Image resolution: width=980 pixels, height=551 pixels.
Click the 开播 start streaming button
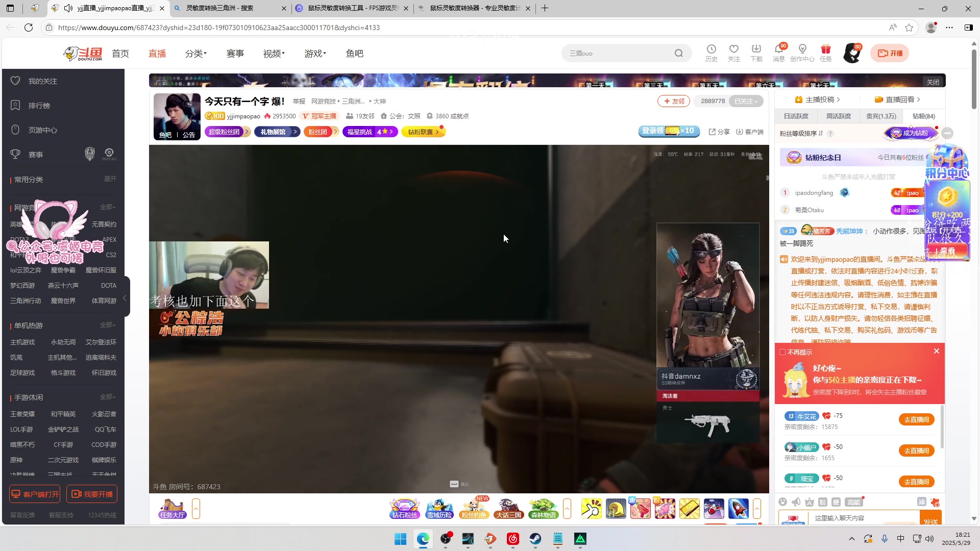pyautogui.click(x=890, y=53)
